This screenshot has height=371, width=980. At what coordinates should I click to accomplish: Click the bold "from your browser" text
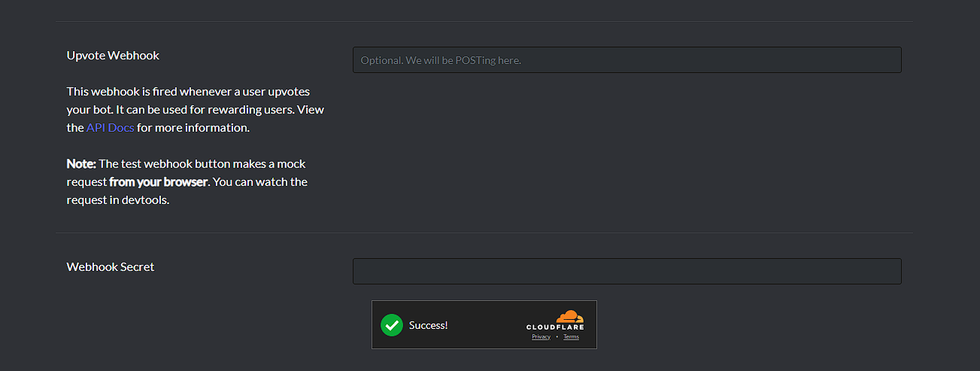tap(158, 182)
